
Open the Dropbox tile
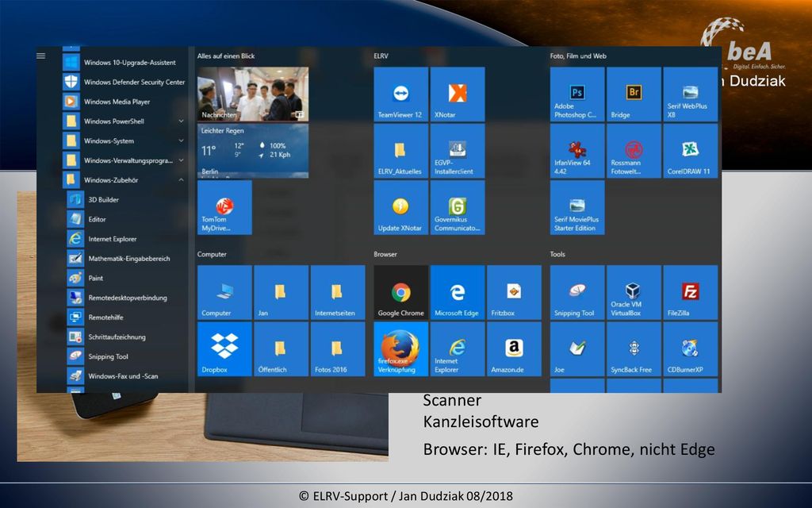(x=224, y=349)
